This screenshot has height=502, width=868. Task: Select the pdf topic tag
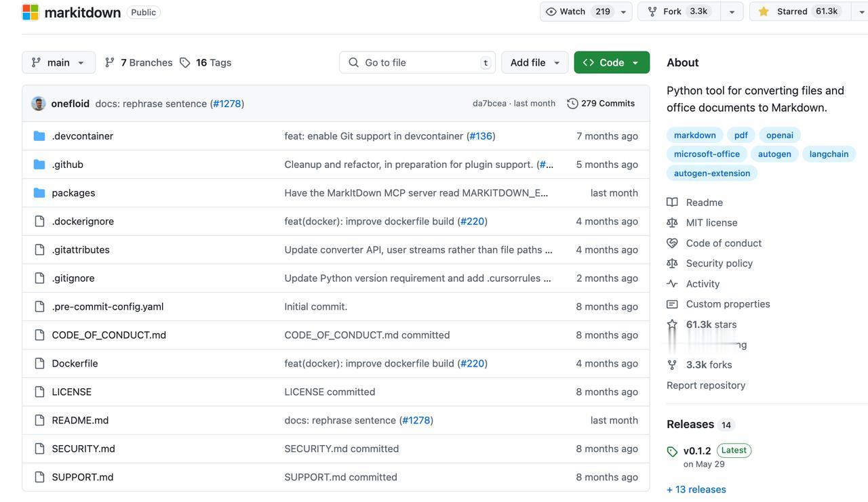(741, 135)
